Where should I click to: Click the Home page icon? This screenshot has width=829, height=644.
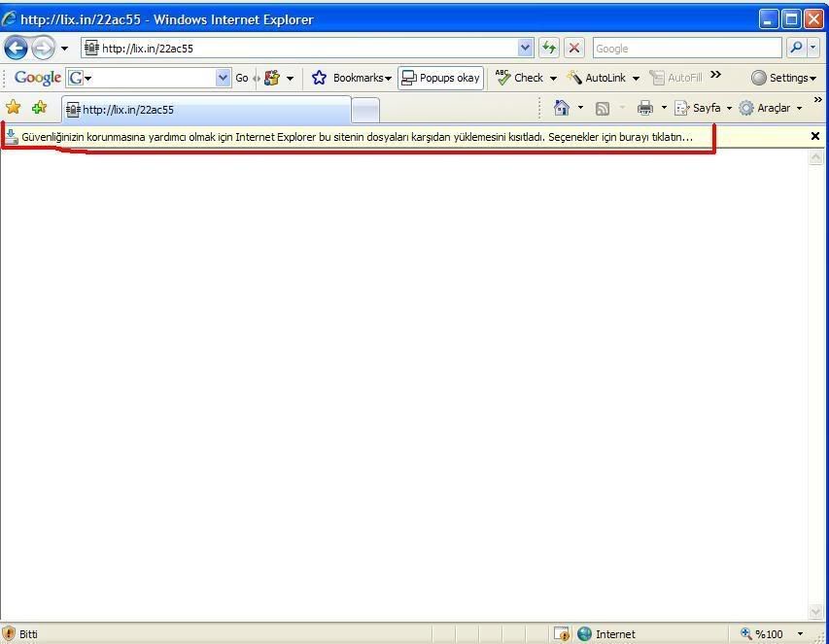coord(561,108)
